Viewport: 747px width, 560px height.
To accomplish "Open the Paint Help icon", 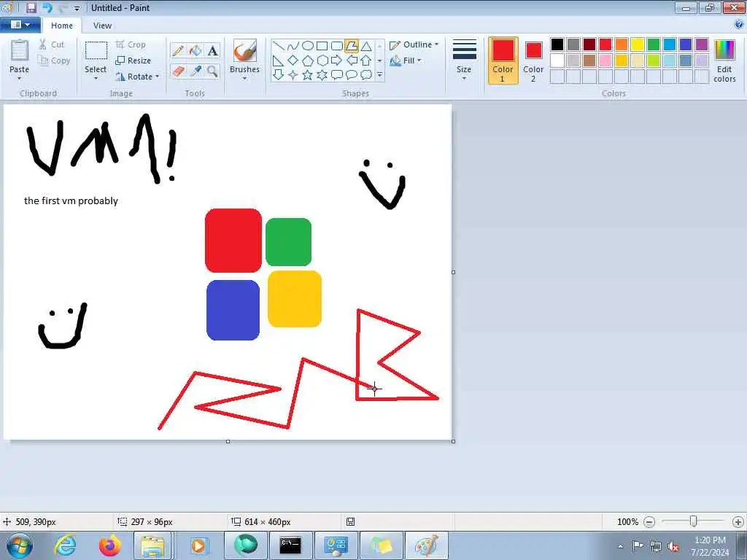I will point(740,24).
